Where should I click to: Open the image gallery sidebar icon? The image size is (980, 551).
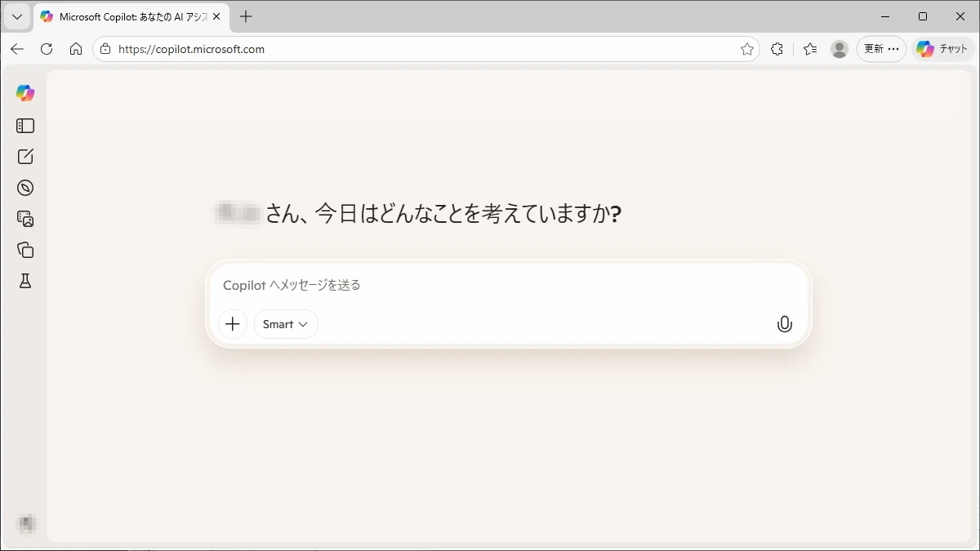(x=25, y=219)
